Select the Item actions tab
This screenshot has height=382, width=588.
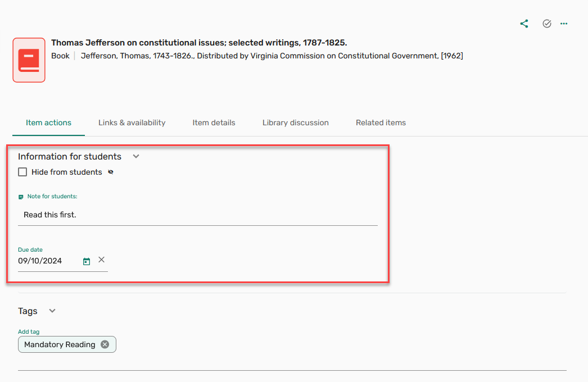pos(48,122)
